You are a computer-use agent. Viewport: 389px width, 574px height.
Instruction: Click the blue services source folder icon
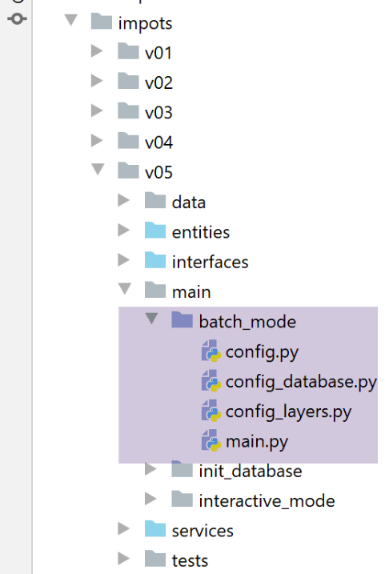[x=156, y=529]
